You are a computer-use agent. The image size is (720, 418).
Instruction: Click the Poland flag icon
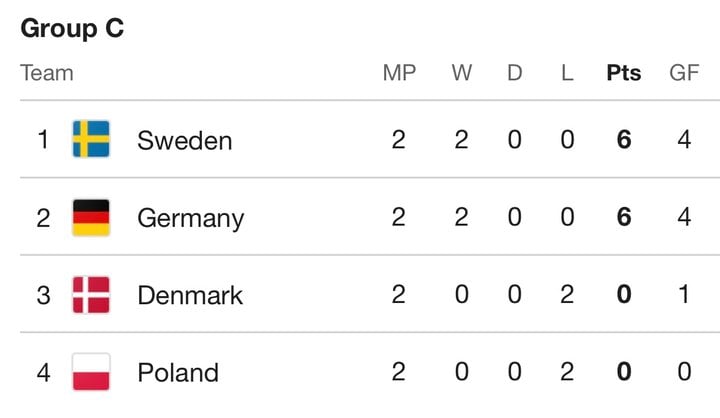(91, 372)
